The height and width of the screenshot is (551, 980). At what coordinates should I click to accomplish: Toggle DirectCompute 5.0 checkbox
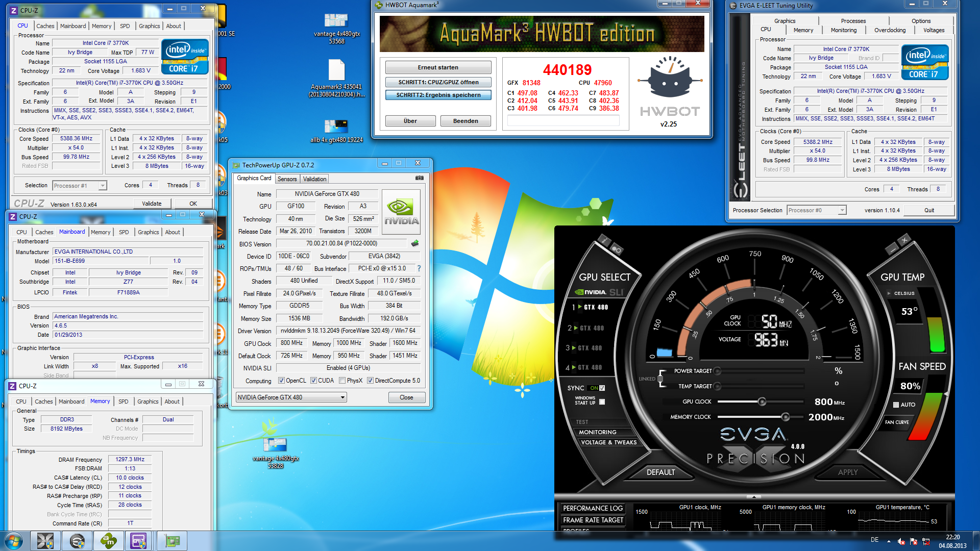371,381
